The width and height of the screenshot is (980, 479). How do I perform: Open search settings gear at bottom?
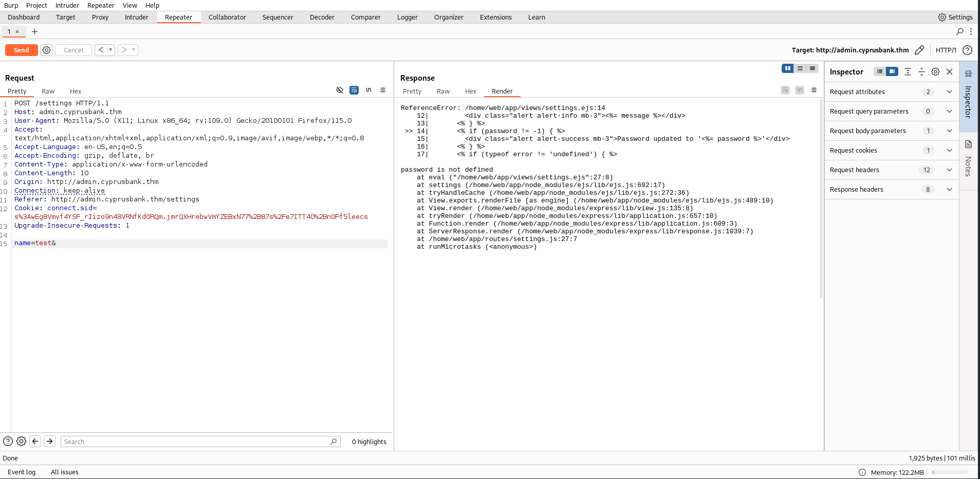pos(21,441)
